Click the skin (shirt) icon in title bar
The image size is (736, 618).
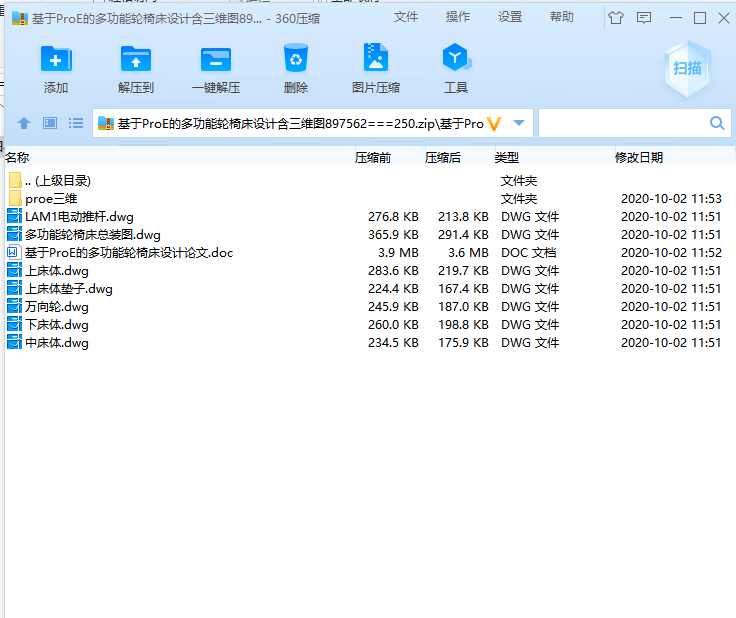click(x=616, y=18)
